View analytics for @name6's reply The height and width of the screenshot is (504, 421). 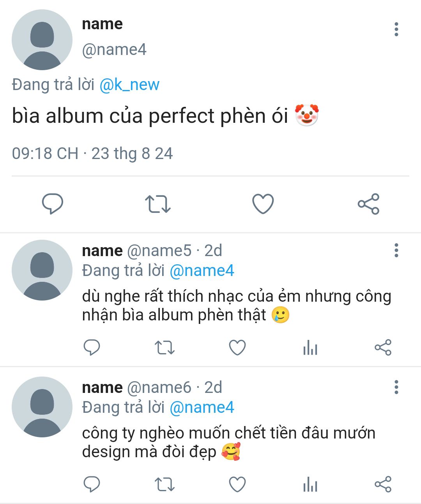pyautogui.click(x=310, y=485)
